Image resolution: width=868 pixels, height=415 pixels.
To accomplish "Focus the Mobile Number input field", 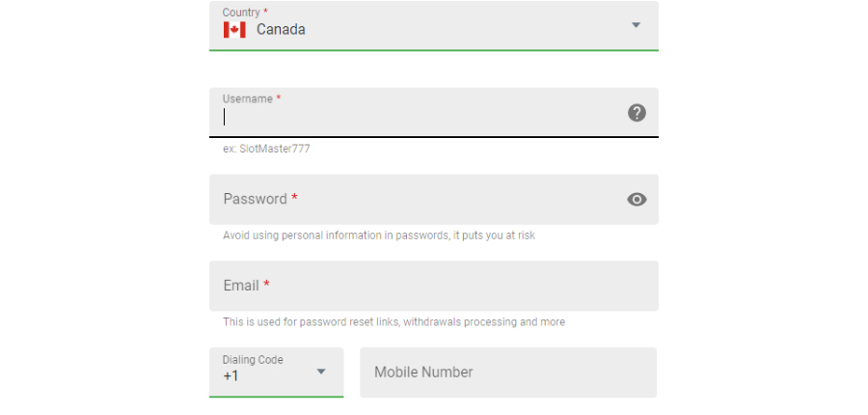I will [x=508, y=373].
